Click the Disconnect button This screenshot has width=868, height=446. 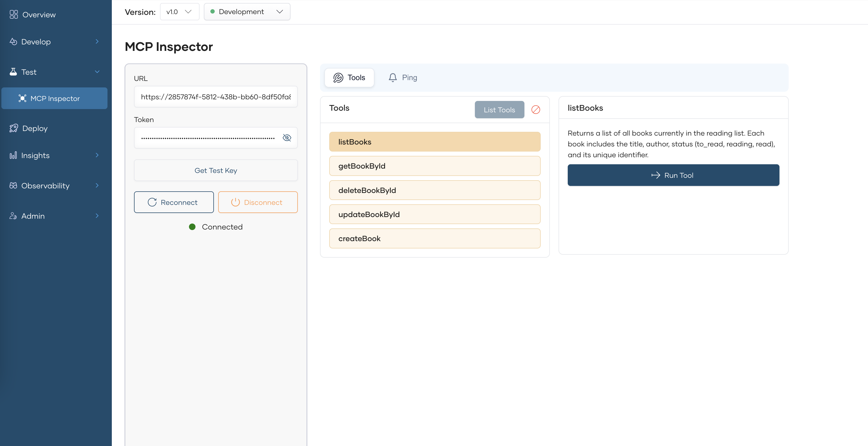click(x=258, y=202)
